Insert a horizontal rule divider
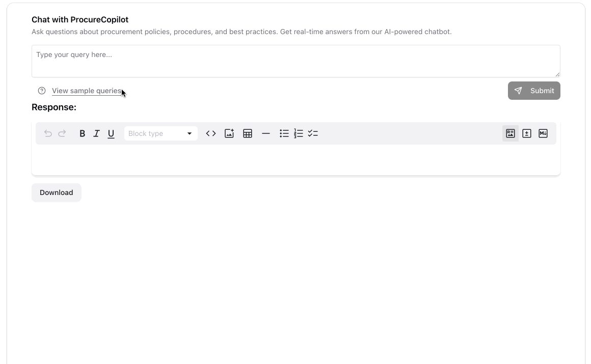This screenshot has width=591, height=364. coord(266,133)
